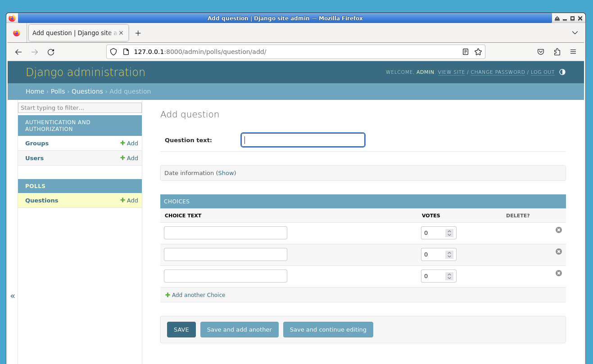The width and height of the screenshot is (593, 364).
Task: Bookmark the page using the star icon
Action: pyautogui.click(x=478, y=52)
